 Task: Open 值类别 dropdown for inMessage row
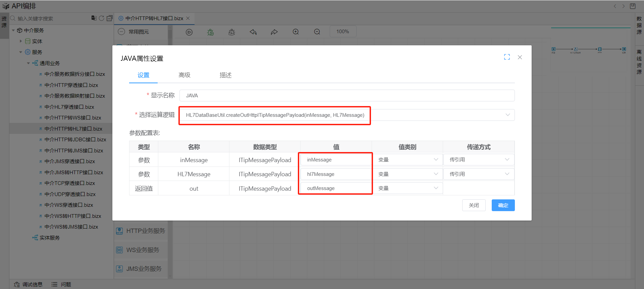pyautogui.click(x=407, y=160)
